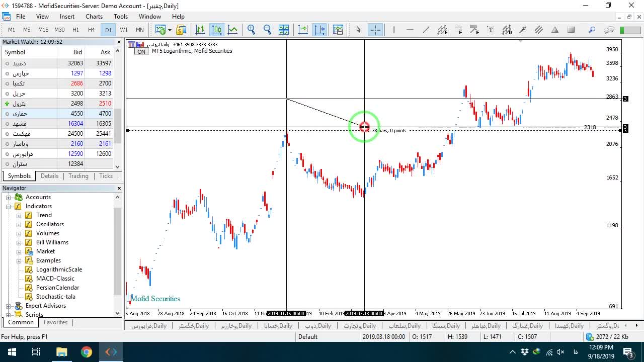The image size is (644, 362).
Task: Set timeframe to H1
Action: 75,30
